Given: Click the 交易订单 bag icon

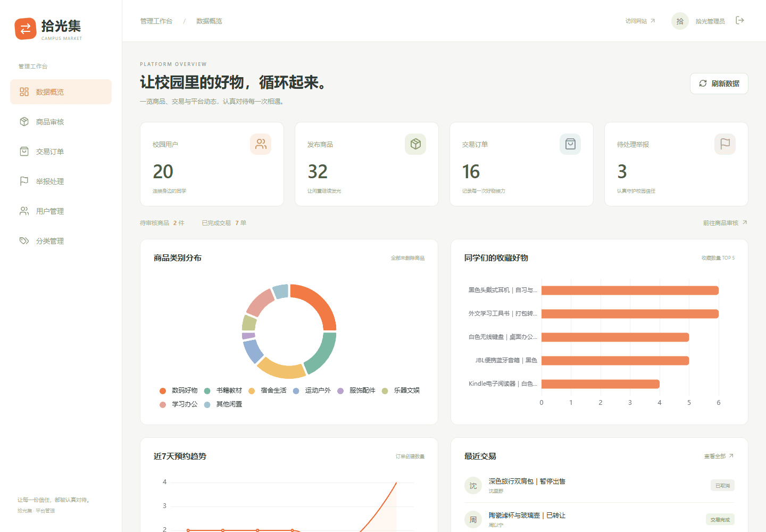Looking at the screenshot, I should pyautogui.click(x=24, y=151).
